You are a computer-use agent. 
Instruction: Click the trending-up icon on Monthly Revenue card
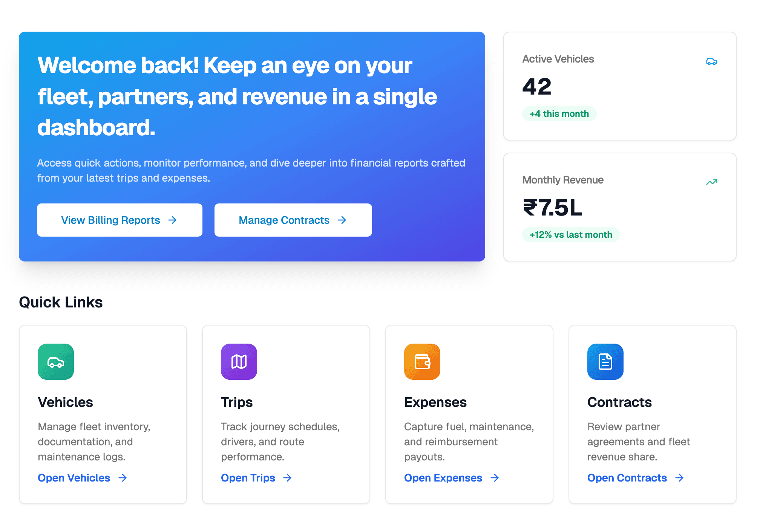pos(711,182)
